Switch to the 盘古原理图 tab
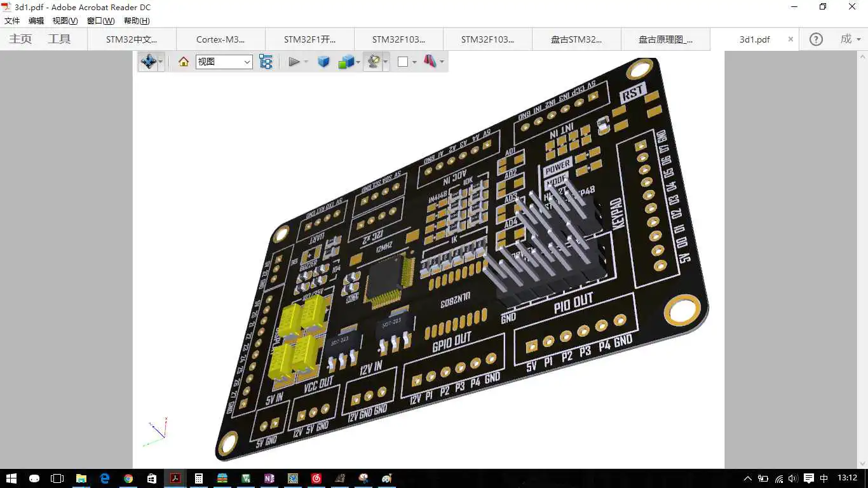Image resolution: width=868 pixels, height=488 pixels. pos(665,39)
